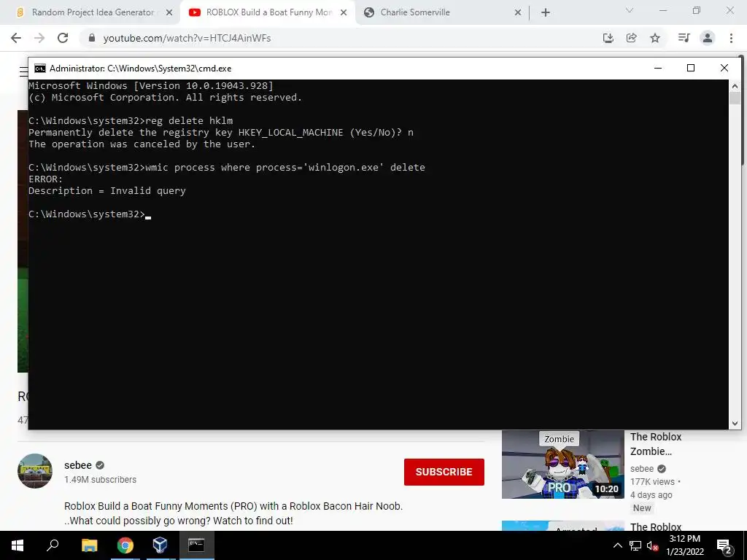Open the notification center icon
The height and width of the screenshot is (560, 747).
tap(724, 545)
